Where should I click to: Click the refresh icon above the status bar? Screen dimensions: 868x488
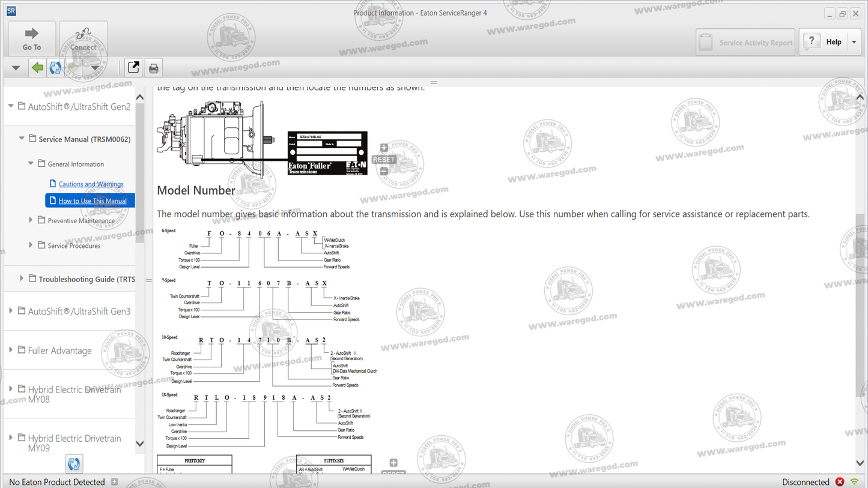coord(73,463)
